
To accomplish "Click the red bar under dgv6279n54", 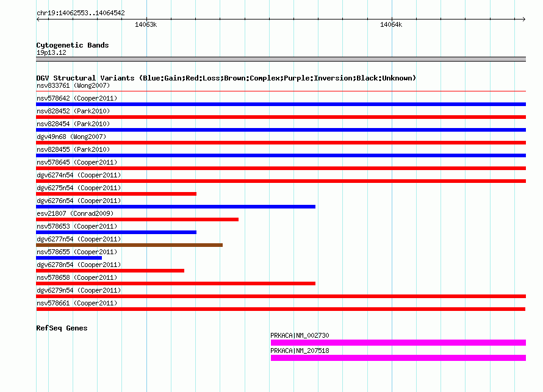I will (281, 296).
